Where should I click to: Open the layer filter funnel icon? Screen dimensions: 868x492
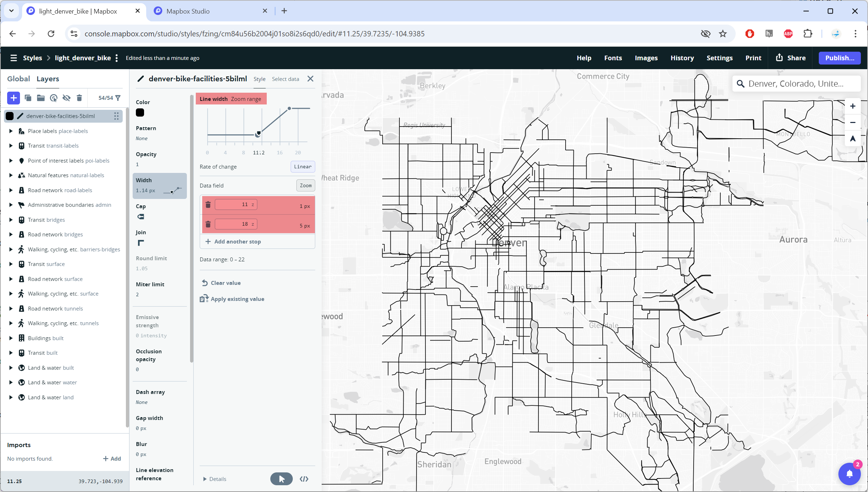(x=118, y=98)
